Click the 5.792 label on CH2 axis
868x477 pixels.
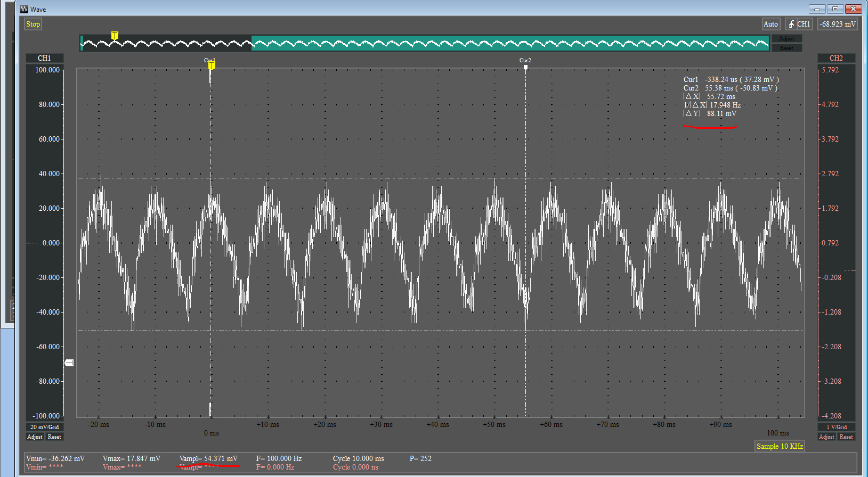[x=830, y=70]
